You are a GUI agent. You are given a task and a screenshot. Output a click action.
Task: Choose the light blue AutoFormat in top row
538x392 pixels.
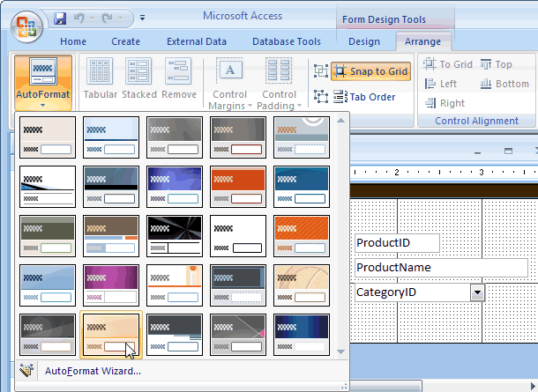click(x=111, y=137)
